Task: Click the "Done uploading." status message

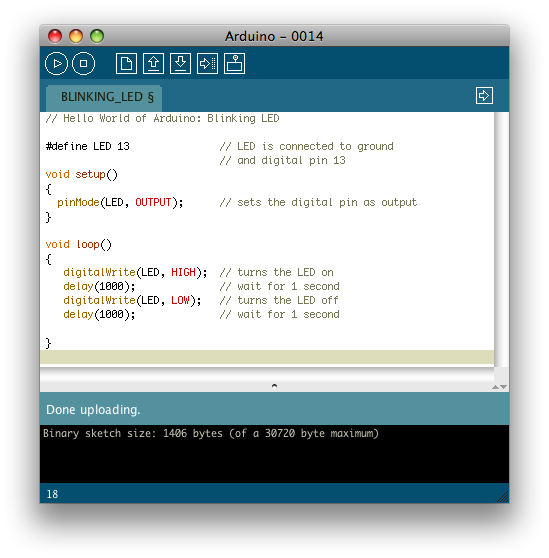Action: (93, 410)
